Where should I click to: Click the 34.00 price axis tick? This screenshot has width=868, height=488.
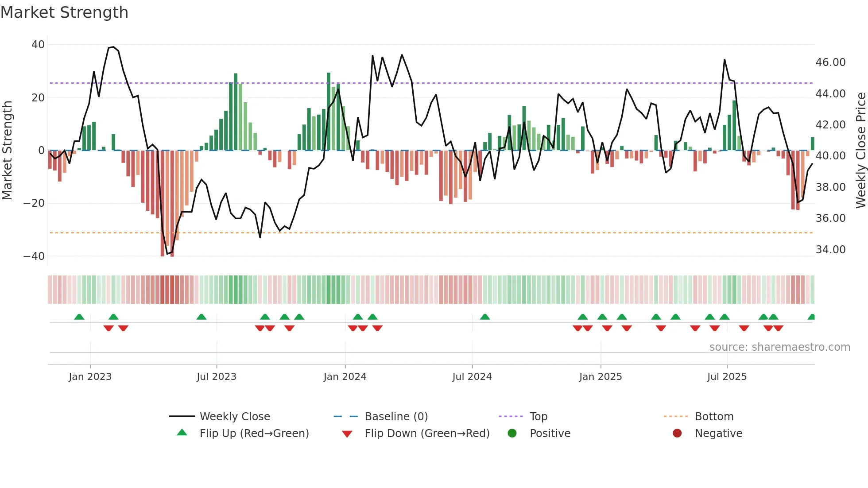coord(831,249)
